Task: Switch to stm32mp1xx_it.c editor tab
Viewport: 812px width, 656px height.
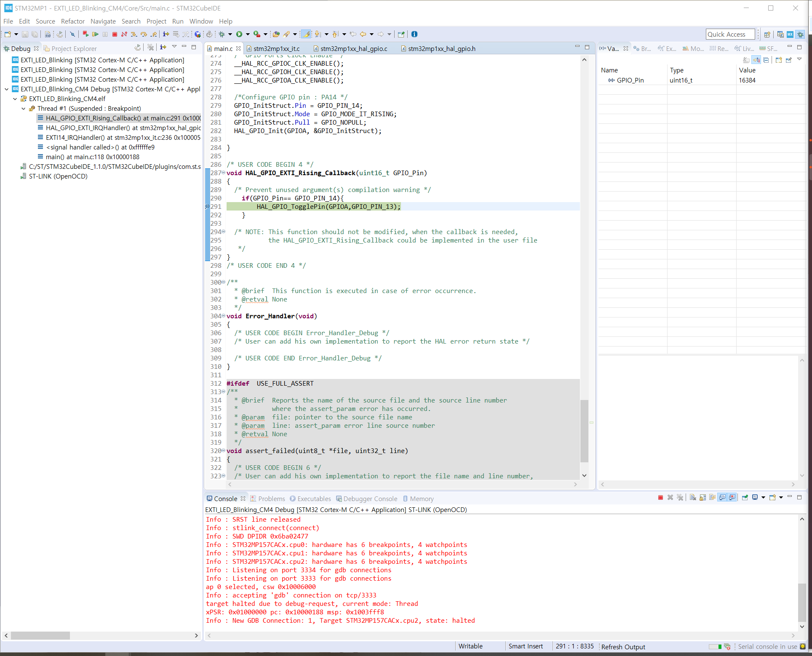Action: [273, 49]
